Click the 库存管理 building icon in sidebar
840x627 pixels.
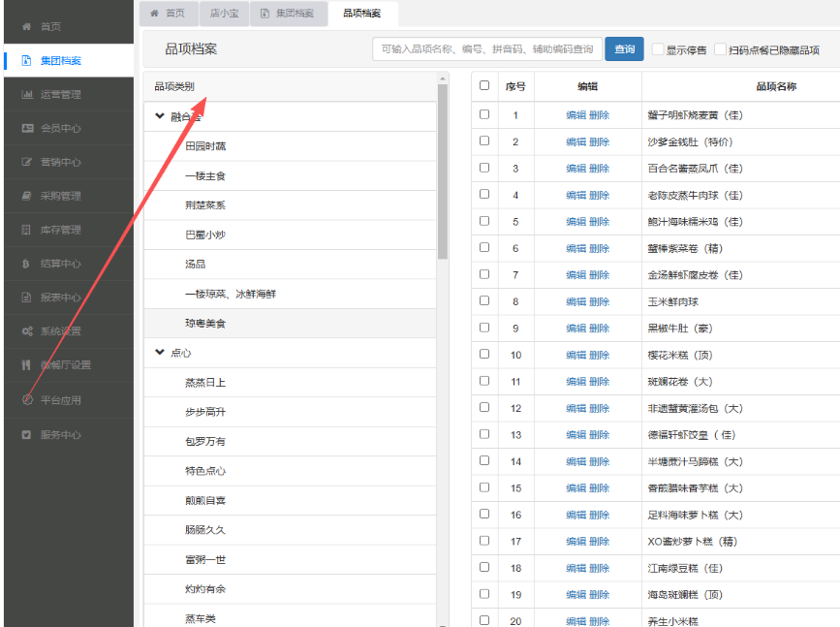pos(27,230)
